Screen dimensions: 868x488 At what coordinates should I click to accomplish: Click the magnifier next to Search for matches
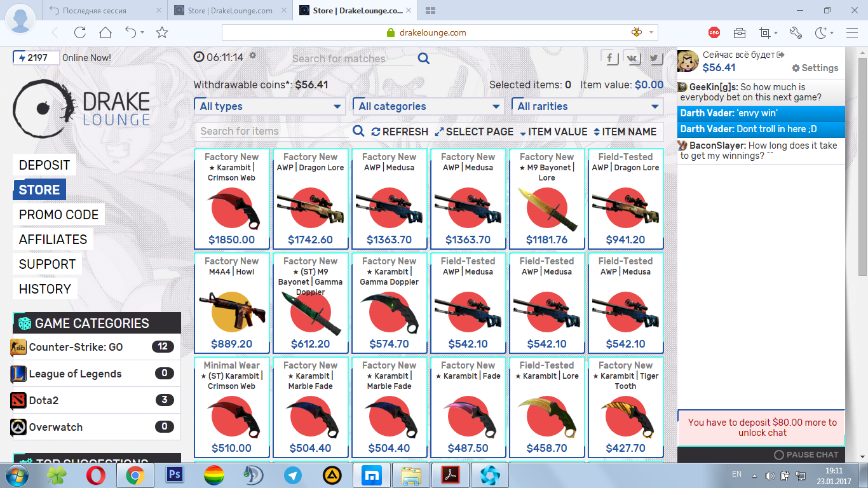pos(424,58)
